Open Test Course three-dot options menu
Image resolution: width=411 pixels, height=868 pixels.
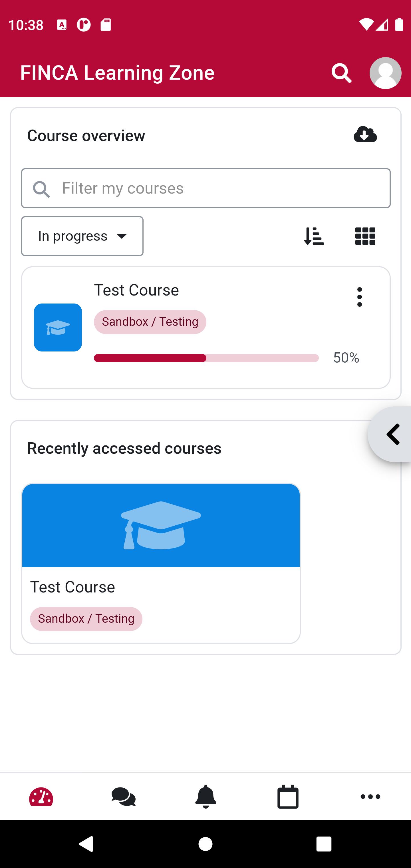tap(359, 297)
